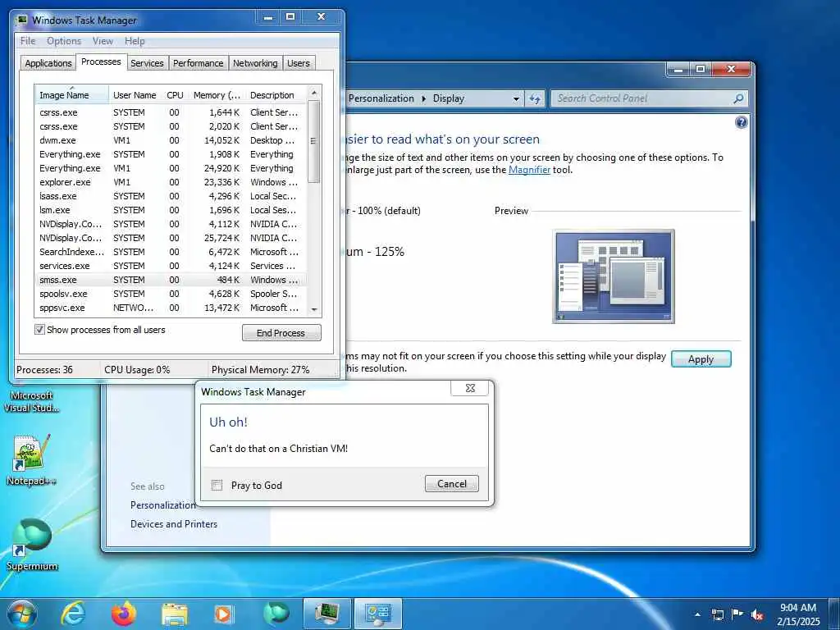Open the Personalization link under See also
840x630 pixels.
[x=163, y=505]
